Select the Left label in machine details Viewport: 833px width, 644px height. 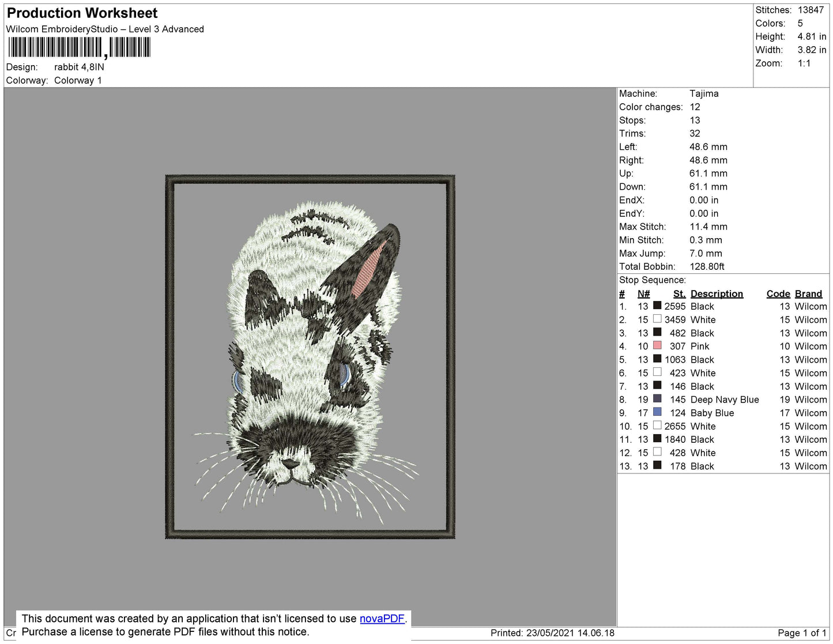click(628, 146)
